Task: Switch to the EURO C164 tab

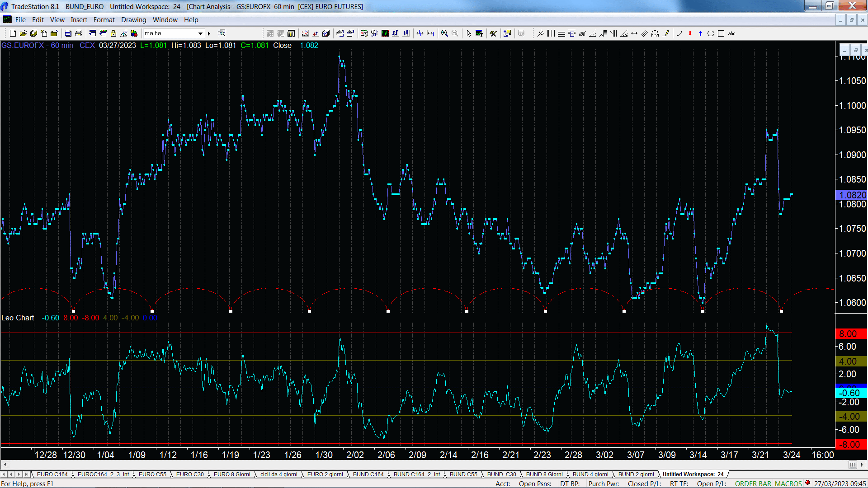Action: pos(52,474)
